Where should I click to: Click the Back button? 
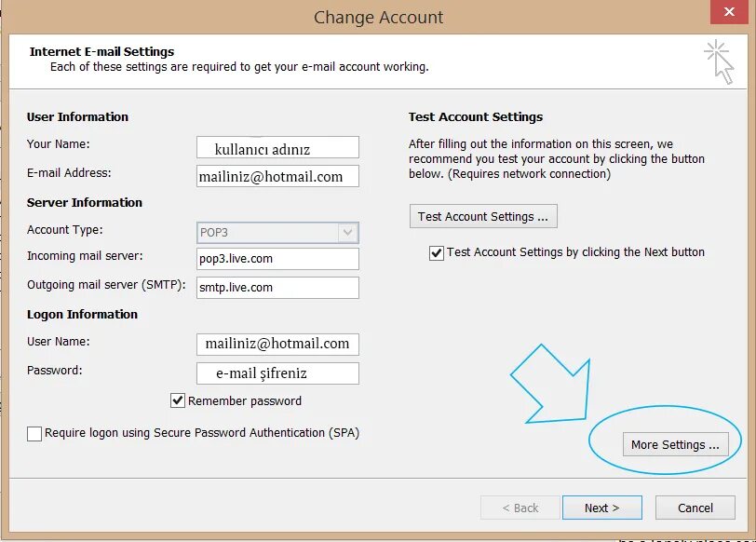coord(520,508)
